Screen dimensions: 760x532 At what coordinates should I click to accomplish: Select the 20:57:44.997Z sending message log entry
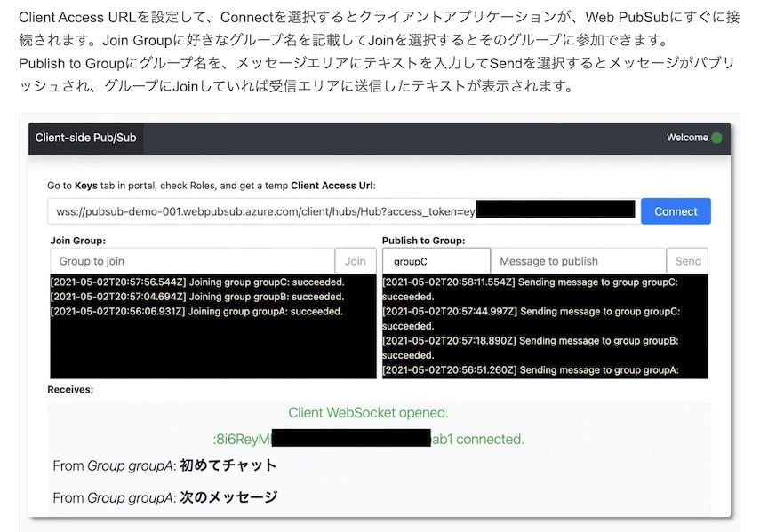coord(532,319)
